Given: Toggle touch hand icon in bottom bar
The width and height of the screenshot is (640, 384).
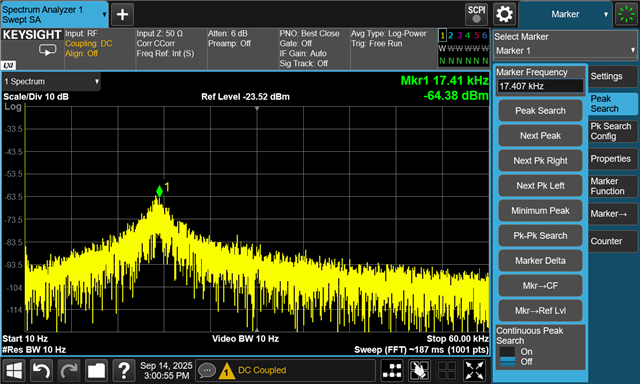Looking at the screenshot, I should point(420,371).
